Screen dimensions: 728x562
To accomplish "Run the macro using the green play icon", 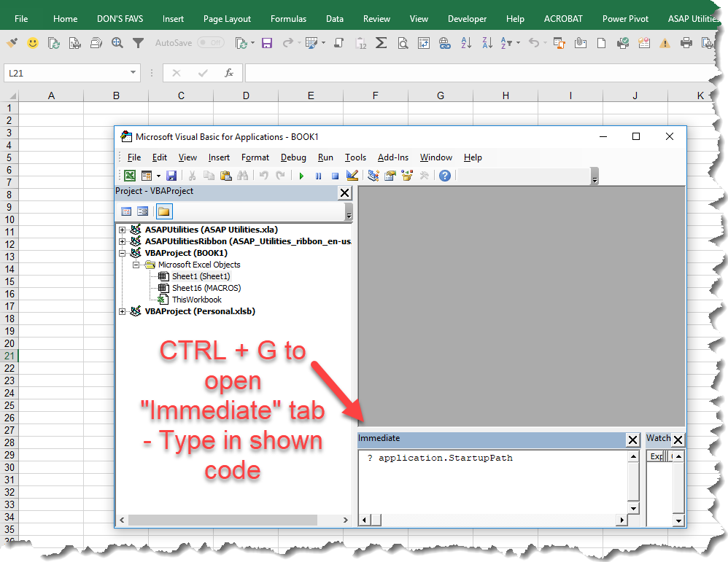I will pyautogui.click(x=301, y=175).
